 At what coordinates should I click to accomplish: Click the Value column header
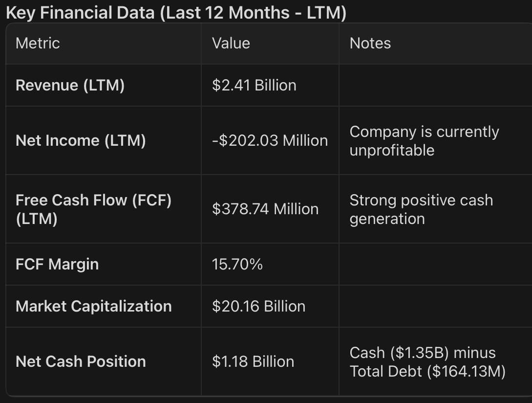(231, 43)
